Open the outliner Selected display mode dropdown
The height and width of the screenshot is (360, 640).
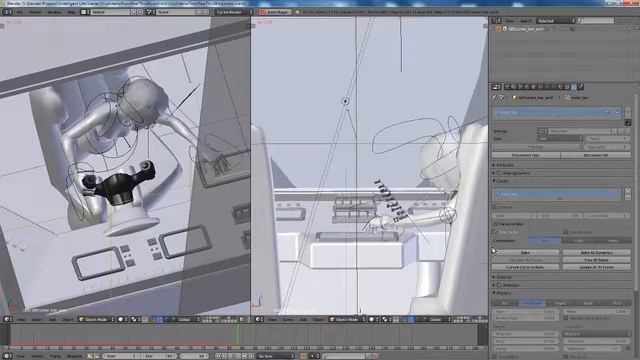pos(556,20)
